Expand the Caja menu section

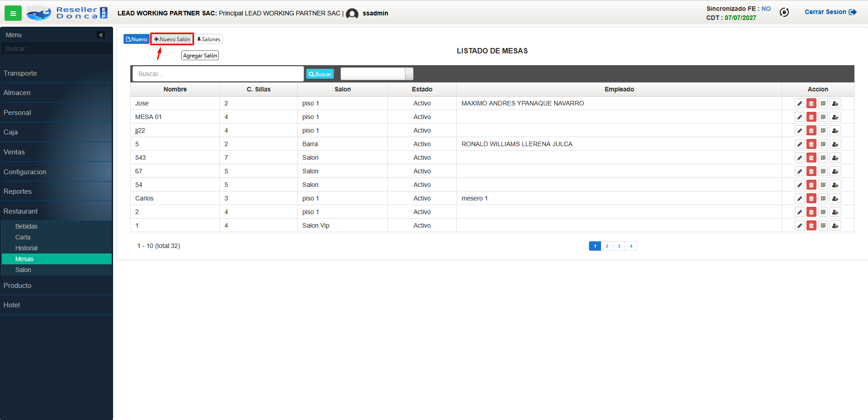56,132
